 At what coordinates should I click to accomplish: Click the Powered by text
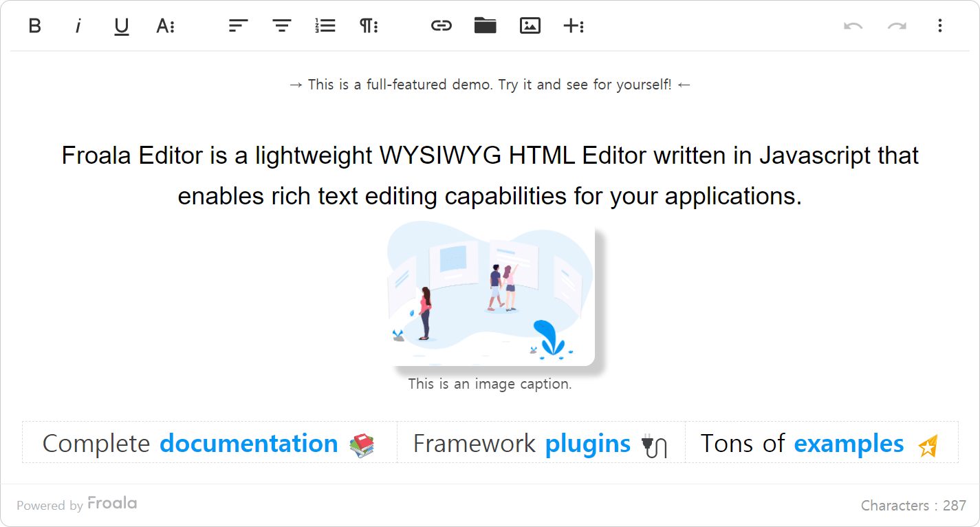pos(50,506)
